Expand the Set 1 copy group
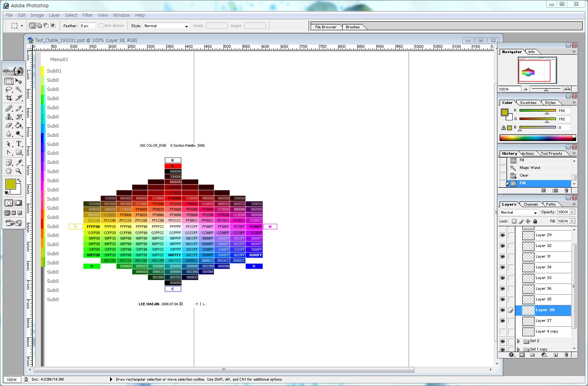The width and height of the screenshot is (588, 386). click(x=518, y=349)
